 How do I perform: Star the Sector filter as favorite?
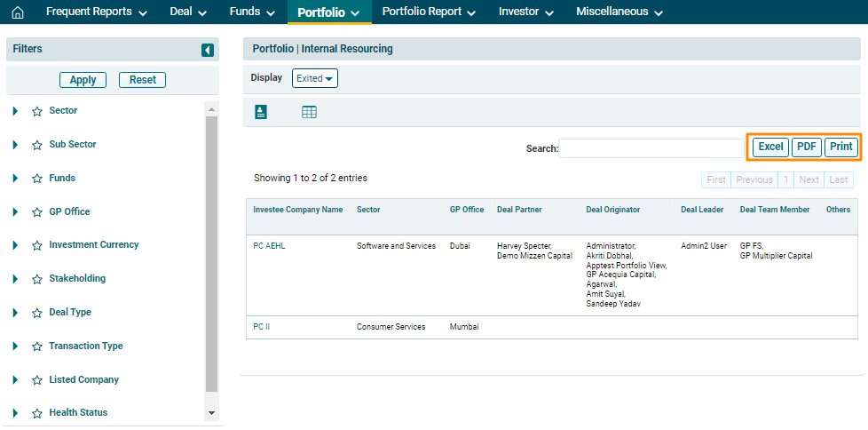[x=37, y=111]
